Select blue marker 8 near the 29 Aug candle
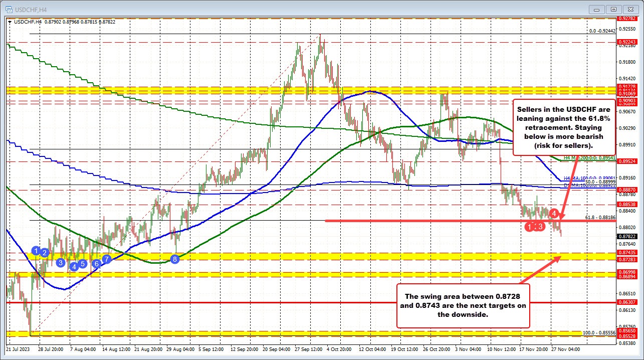The height and width of the screenshot is (360, 644). (x=175, y=259)
